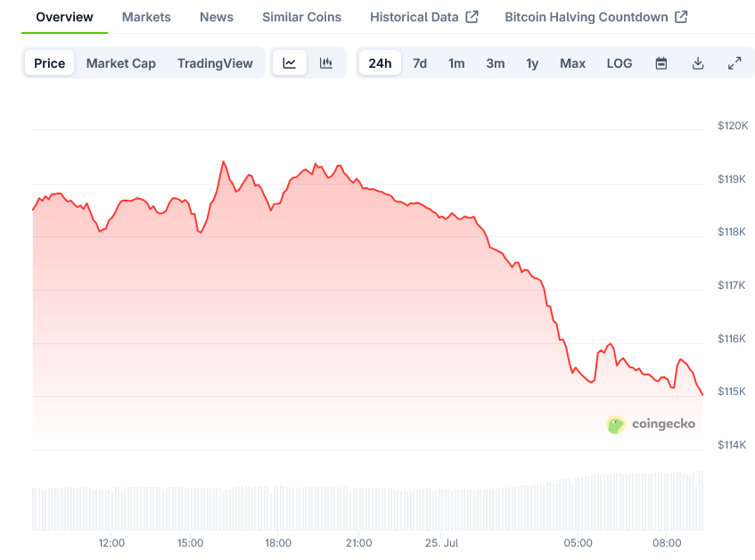Go to Similar Coins tab
The height and width of the screenshot is (560, 755).
point(302,17)
